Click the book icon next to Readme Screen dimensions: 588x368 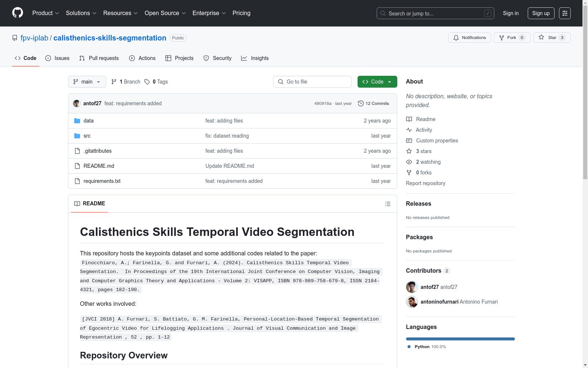tap(409, 119)
